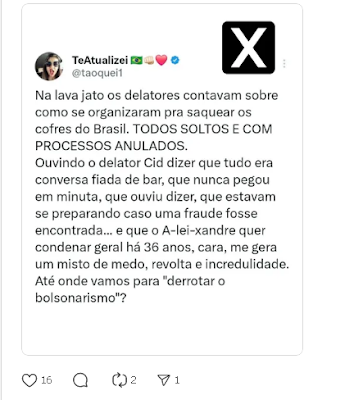This screenshot has height=400, width=363.
Task: Click the Brazil flag emoji in name
Action: 136,60
